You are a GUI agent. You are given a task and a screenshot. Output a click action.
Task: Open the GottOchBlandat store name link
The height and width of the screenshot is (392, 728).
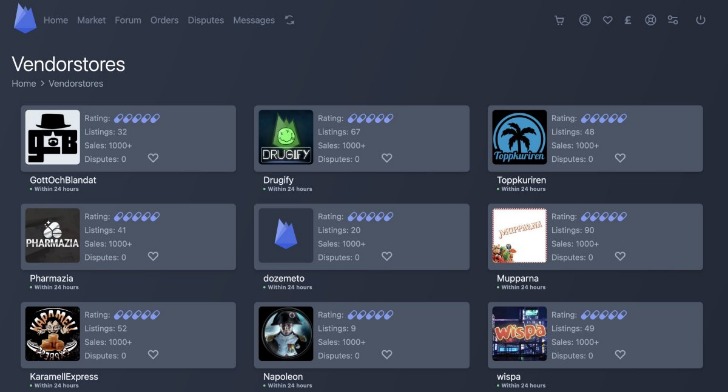click(63, 180)
